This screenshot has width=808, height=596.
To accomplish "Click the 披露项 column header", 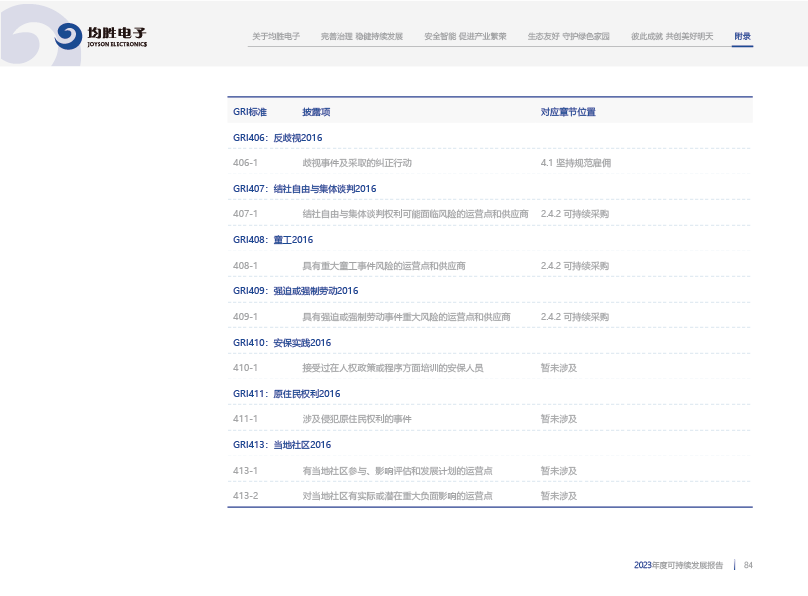I will click(x=317, y=112).
